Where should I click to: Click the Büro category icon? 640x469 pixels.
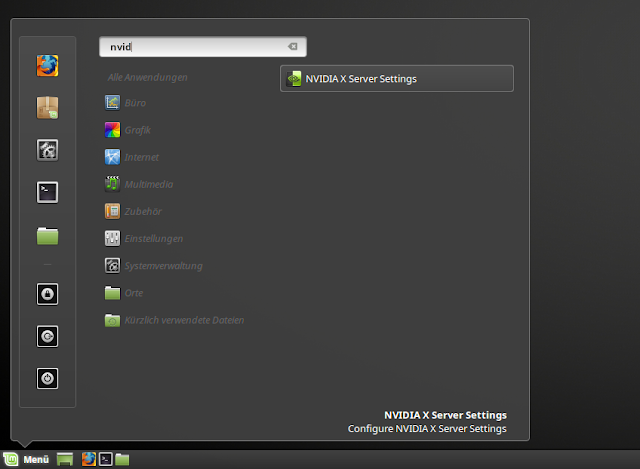[x=112, y=103]
